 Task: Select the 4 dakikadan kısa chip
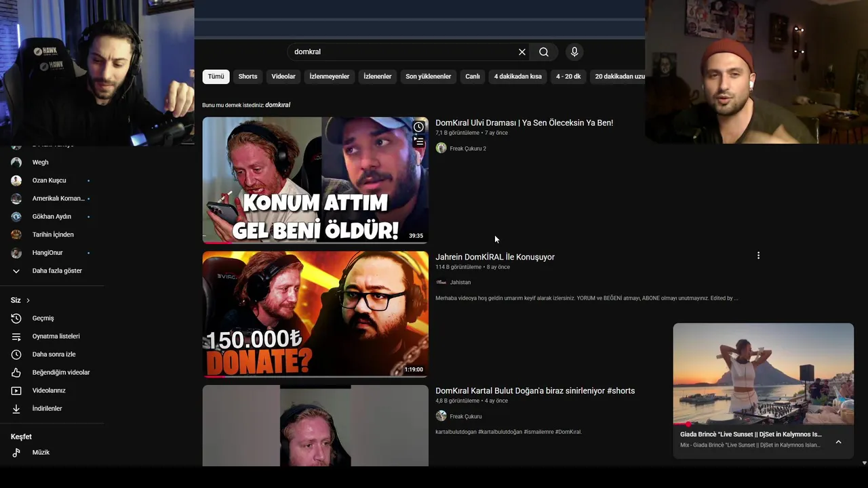(x=518, y=77)
